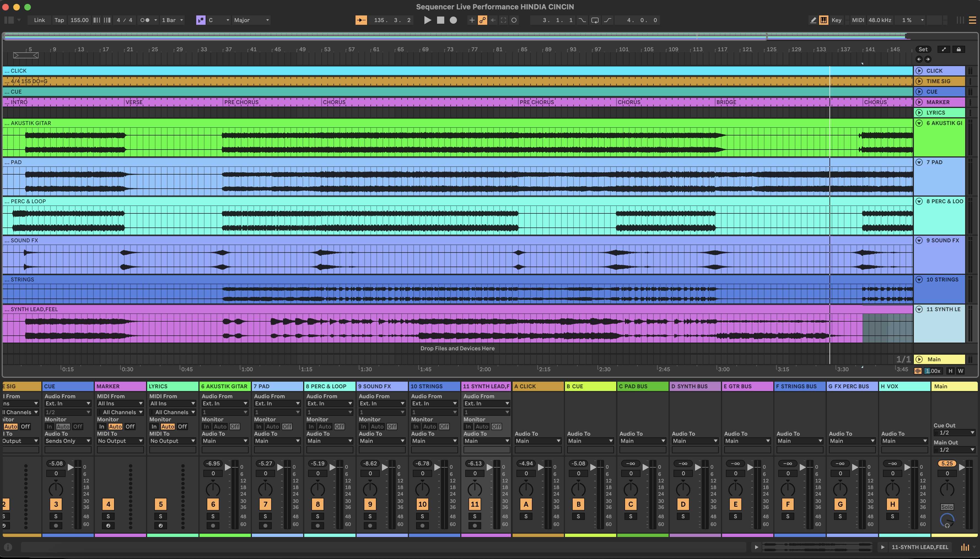Click the Link button

click(x=39, y=20)
